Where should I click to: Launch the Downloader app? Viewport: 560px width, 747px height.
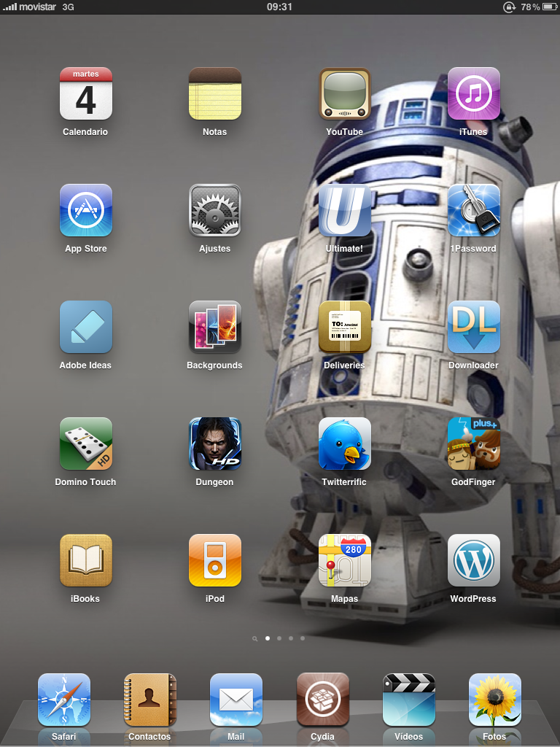click(x=473, y=327)
